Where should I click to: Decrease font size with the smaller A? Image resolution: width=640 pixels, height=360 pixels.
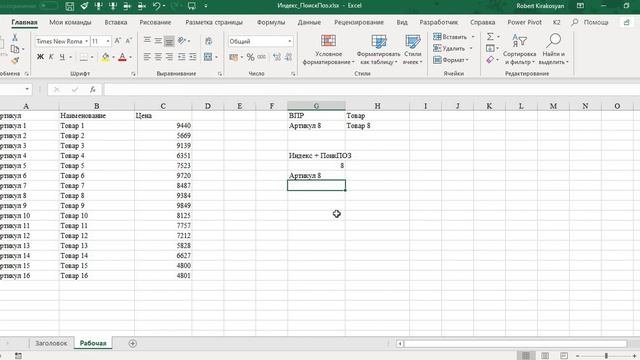coord(129,41)
